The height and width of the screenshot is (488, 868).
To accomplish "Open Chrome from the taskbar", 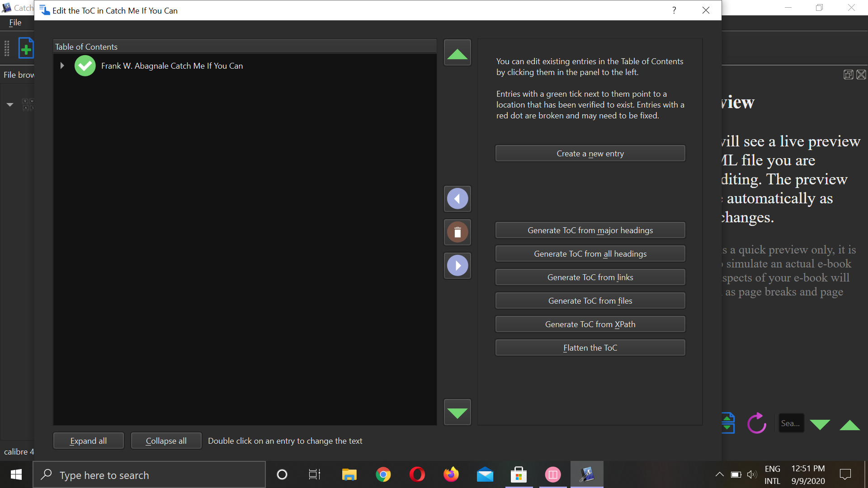I will pyautogui.click(x=383, y=475).
